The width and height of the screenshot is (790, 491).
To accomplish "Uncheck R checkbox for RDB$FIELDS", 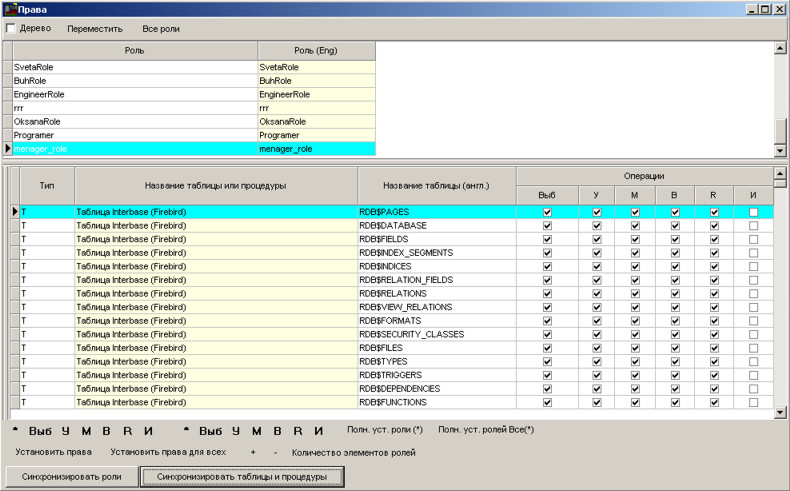I will click(x=714, y=240).
